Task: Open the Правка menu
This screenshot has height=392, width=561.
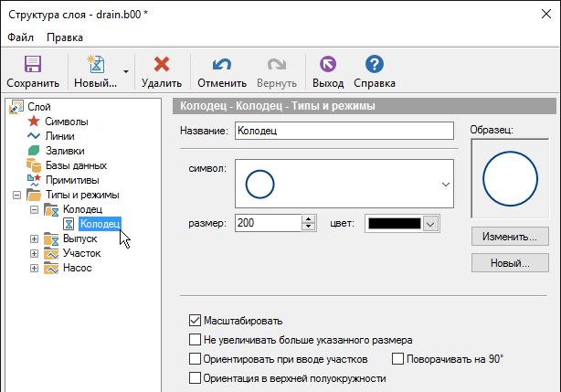Action: tap(65, 37)
